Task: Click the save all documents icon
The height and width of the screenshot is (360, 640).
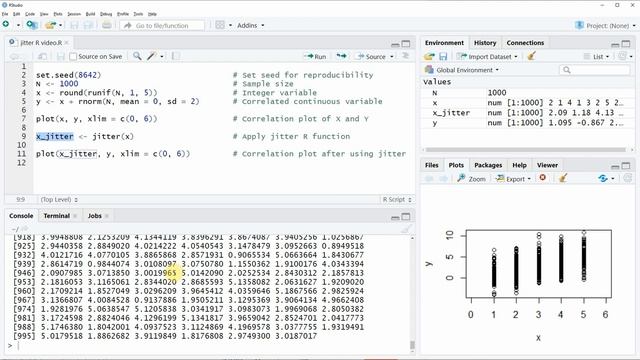Action: 88,25
